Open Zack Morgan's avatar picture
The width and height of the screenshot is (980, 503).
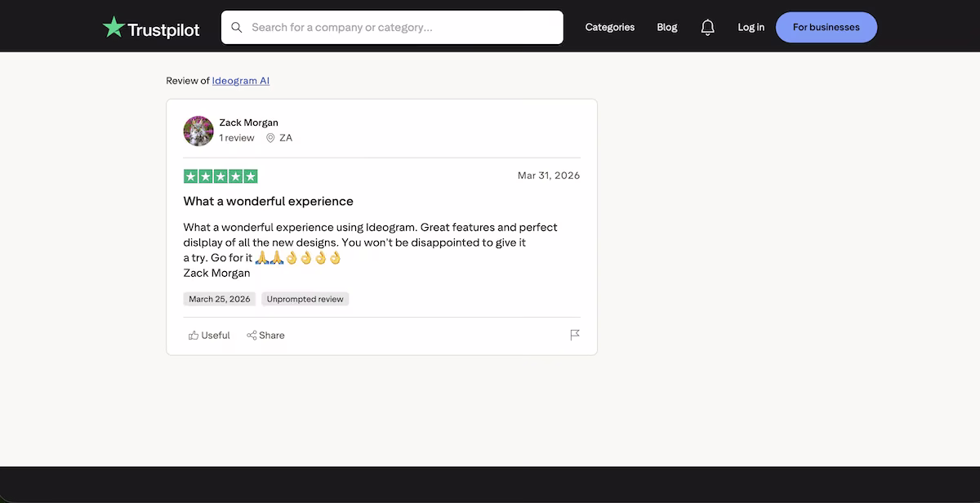198,131
